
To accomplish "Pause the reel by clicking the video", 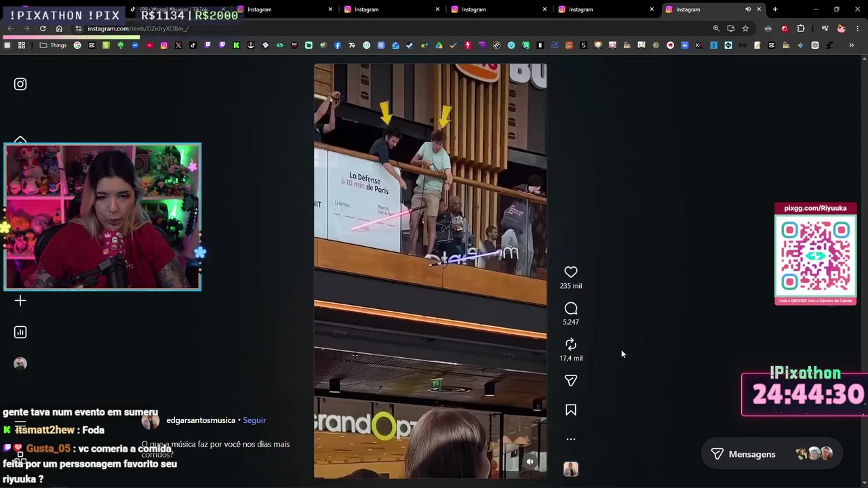I will [430, 271].
